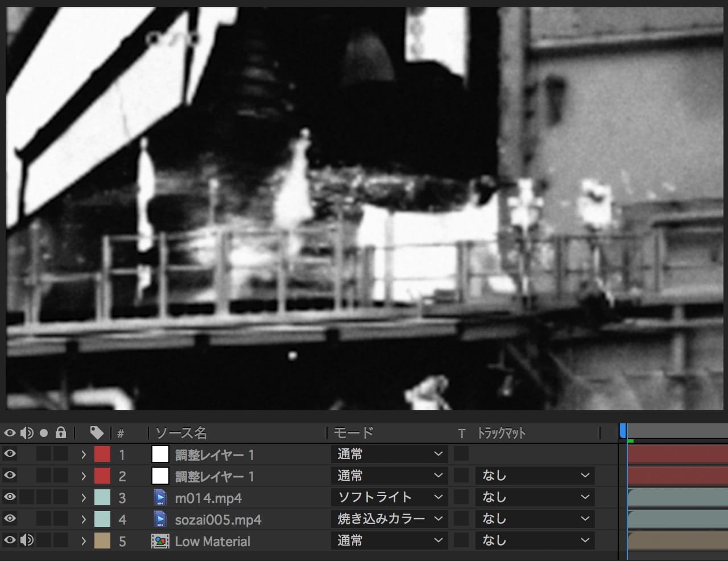Image resolution: width=728 pixels, height=561 pixels.
Task: Click the audio speaker column header icon
Action: click(x=27, y=434)
